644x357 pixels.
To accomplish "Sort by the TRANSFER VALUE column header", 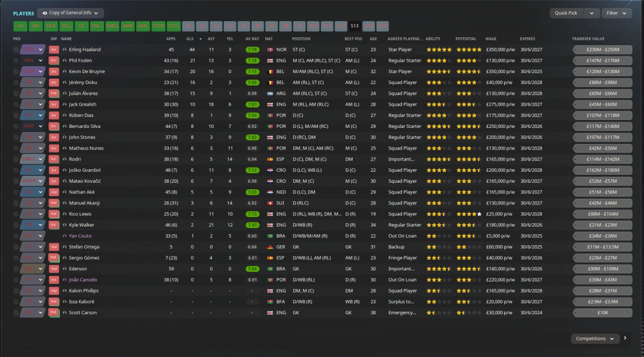I will 588,39.
